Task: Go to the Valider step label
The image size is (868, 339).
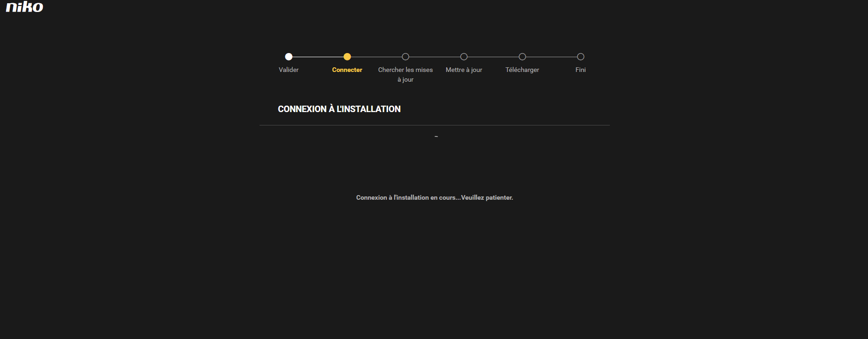Action: [289, 70]
